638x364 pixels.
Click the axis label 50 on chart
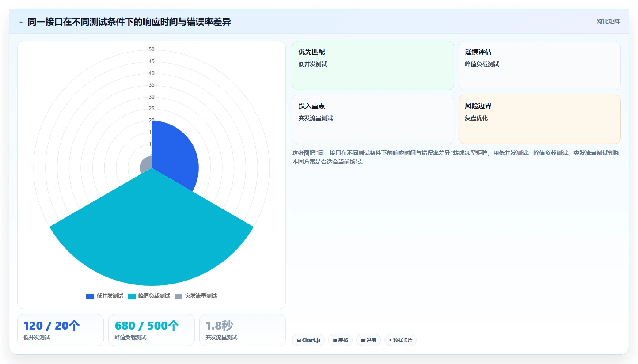[x=152, y=49]
